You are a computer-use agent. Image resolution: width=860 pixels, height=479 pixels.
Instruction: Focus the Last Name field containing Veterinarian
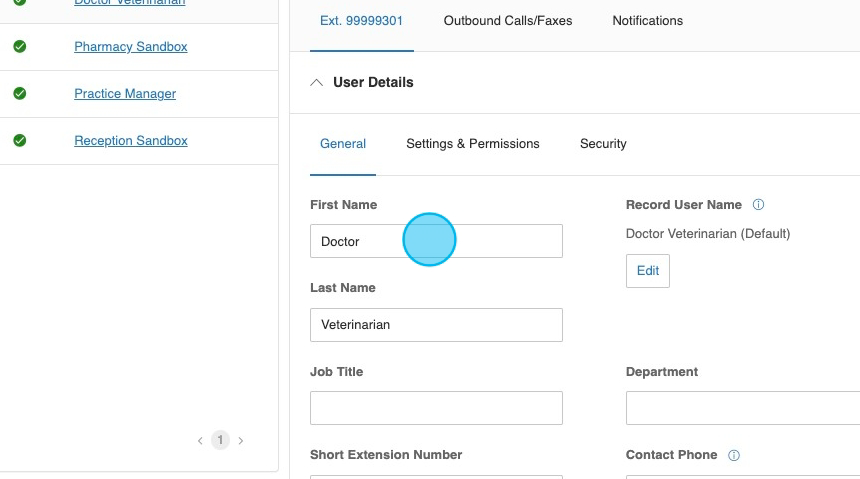pyautogui.click(x=436, y=325)
